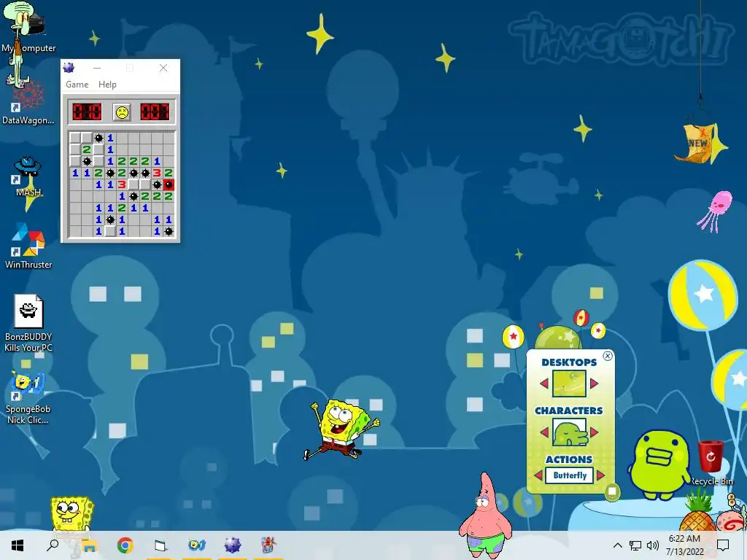Show next desktop in Tamagotchi panel
747x560 pixels.
[x=594, y=384]
